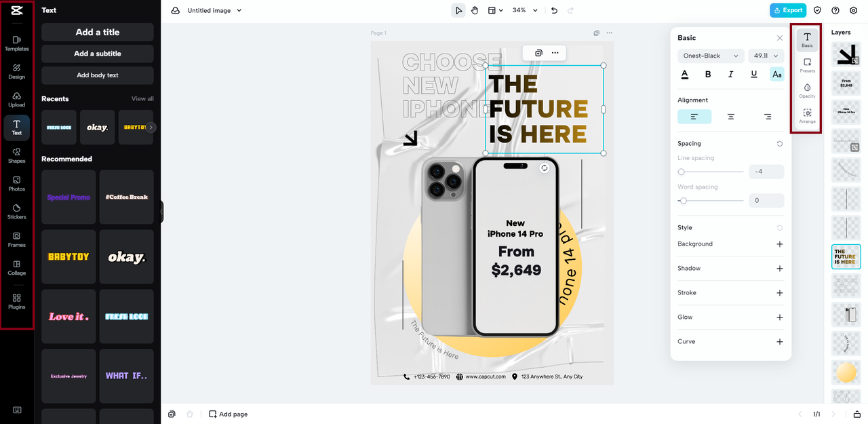868x424 pixels.
Task: Select the pointer selection tool
Action: coord(459,10)
